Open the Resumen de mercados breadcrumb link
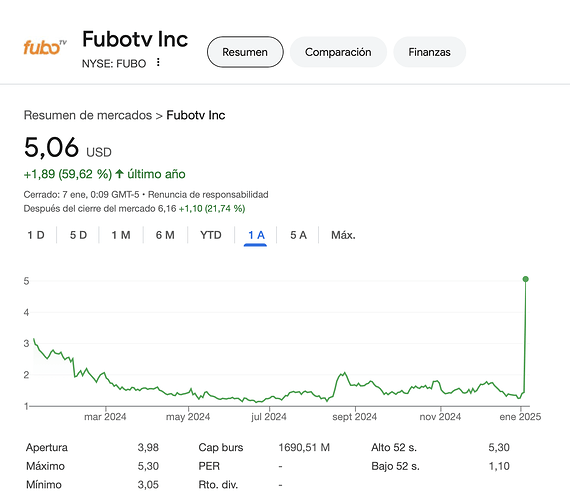 pos(88,115)
